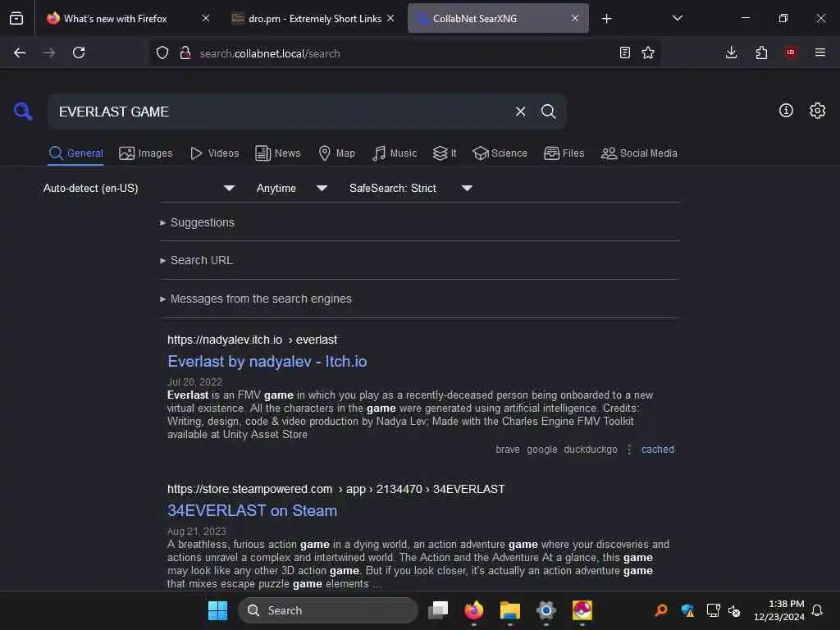The width and height of the screenshot is (840, 630).
Task: Select the Social Media search category
Action: pos(639,153)
